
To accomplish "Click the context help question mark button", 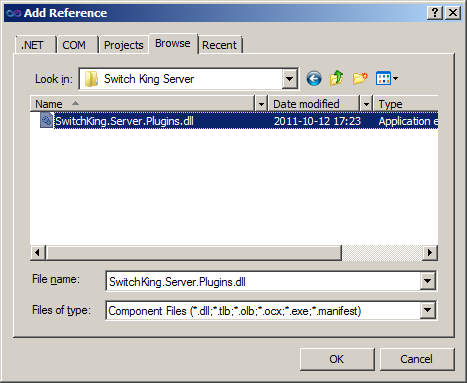I will click(x=435, y=13).
